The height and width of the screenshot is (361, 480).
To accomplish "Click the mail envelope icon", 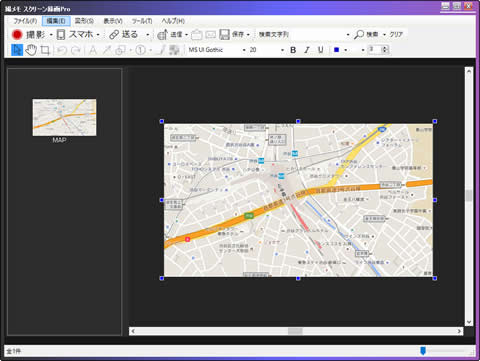I will [211, 34].
